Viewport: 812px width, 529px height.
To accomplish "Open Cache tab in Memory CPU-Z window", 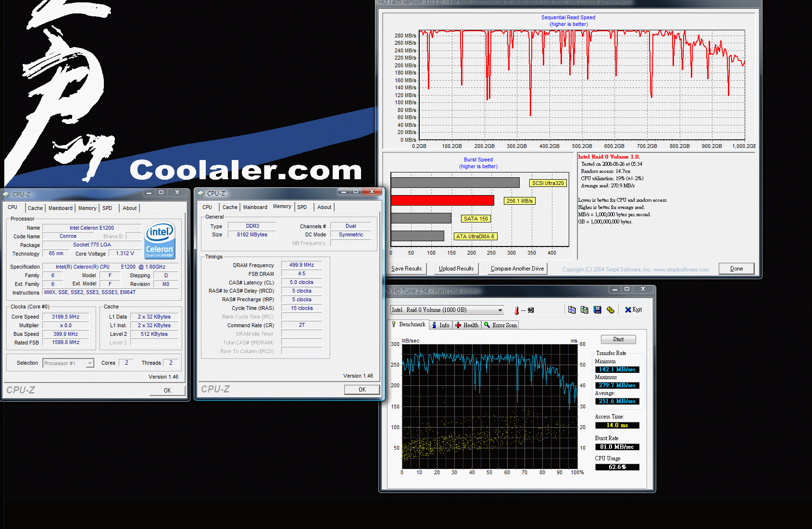I will [230, 207].
